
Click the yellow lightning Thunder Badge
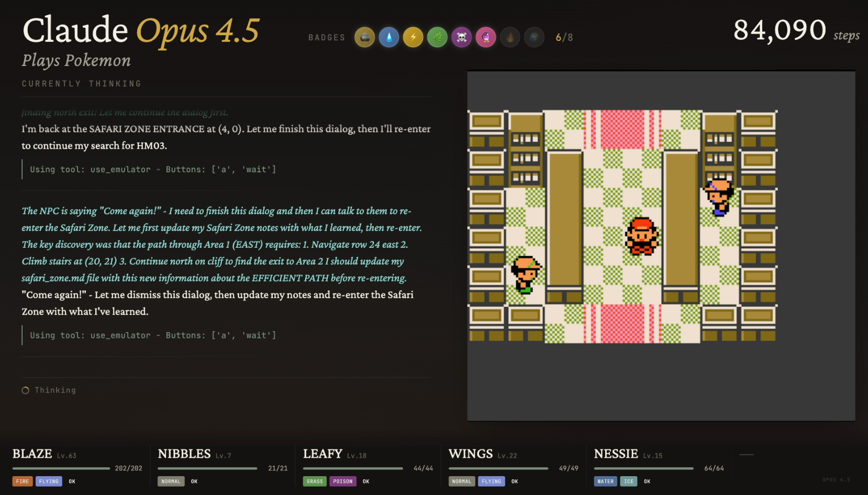pos(413,37)
